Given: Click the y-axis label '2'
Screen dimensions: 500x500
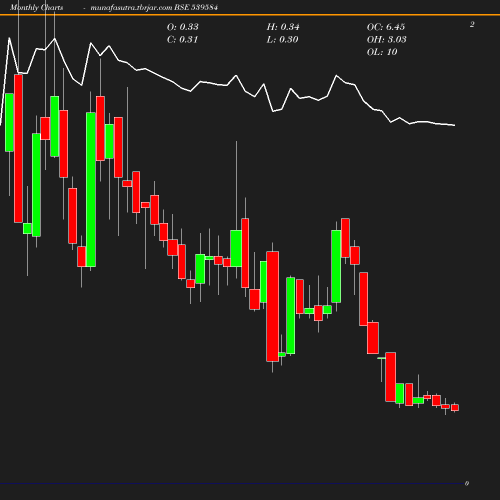Looking at the screenshot, I should tap(472, 24).
